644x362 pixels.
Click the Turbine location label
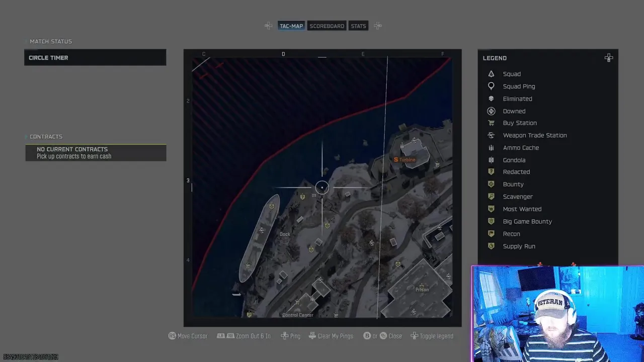pyautogui.click(x=408, y=160)
